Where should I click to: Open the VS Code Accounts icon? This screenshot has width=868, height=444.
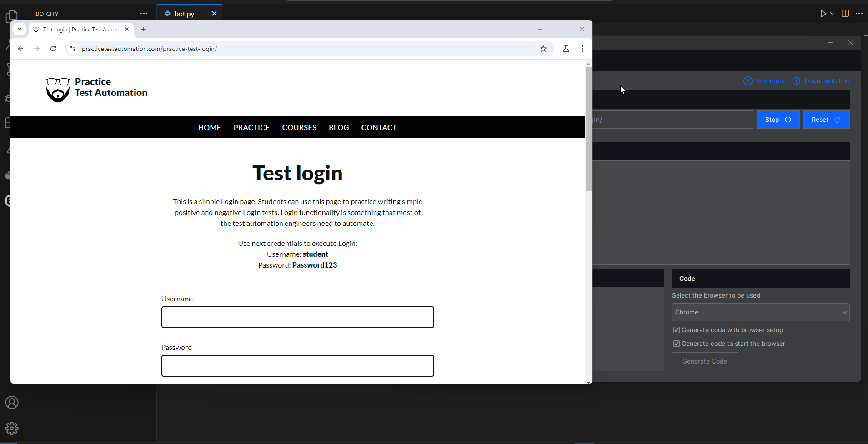(x=12, y=403)
